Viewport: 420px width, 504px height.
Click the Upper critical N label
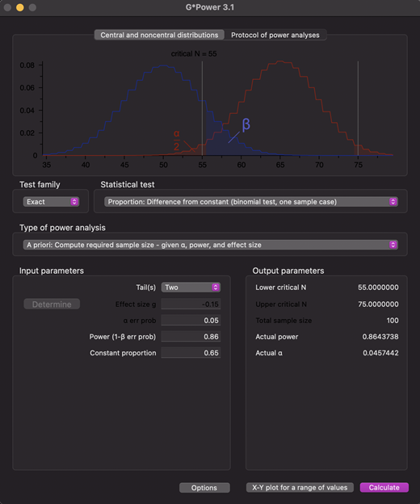281,304
